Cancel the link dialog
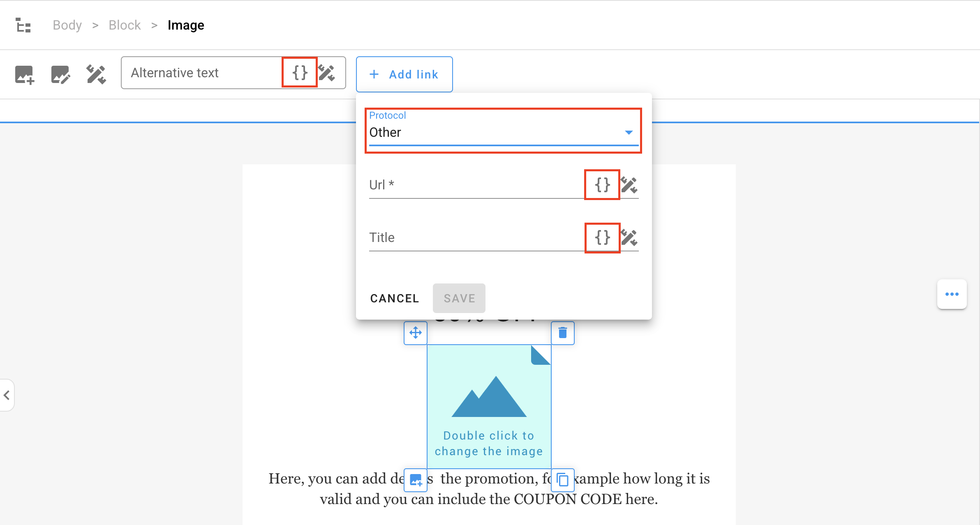 394,298
